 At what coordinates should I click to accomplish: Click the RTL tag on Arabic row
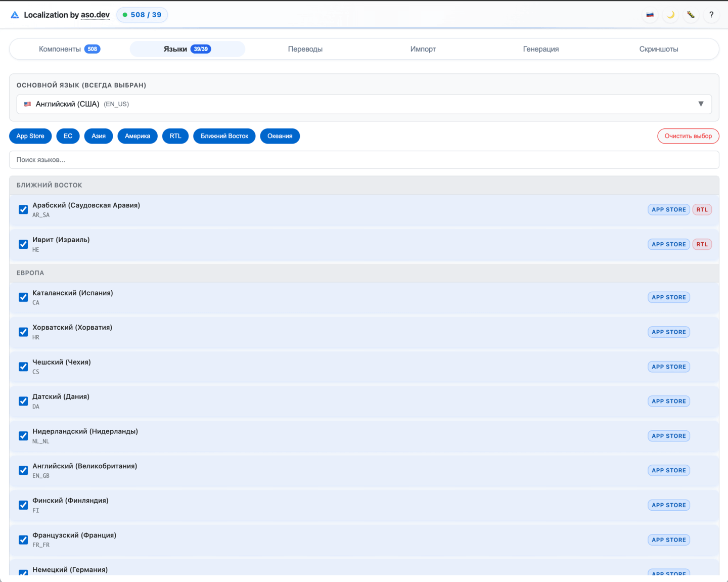click(702, 210)
